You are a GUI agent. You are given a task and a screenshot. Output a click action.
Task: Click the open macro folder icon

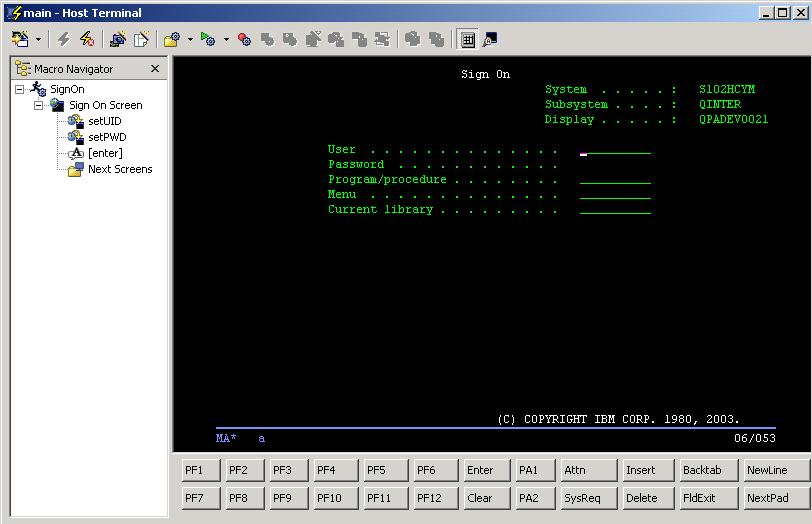tap(171, 39)
